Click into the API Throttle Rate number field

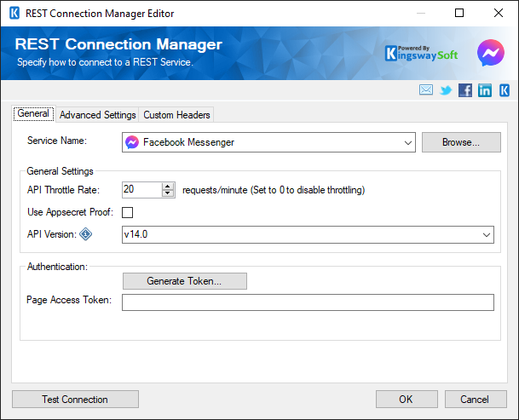pos(142,190)
